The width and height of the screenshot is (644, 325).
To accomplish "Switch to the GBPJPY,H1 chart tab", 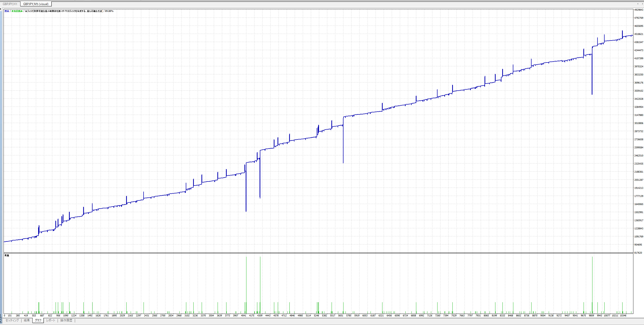I will [x=10, y=4].
